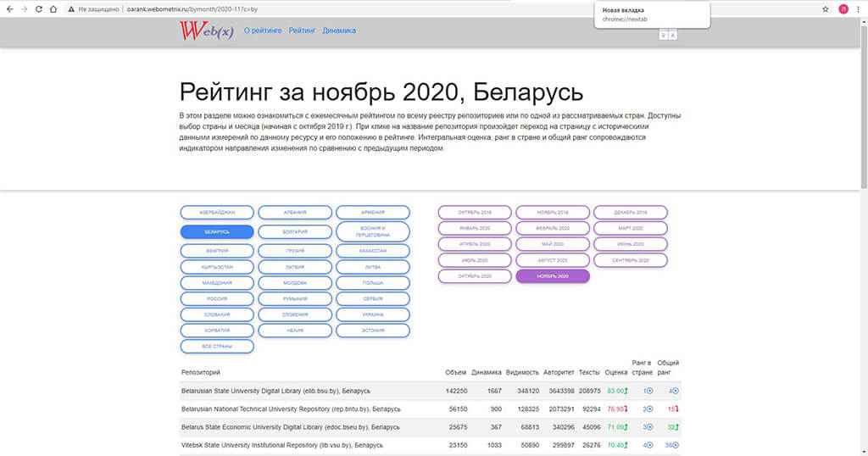
Task: Select month Январь 2020
Action: (475, 228)
